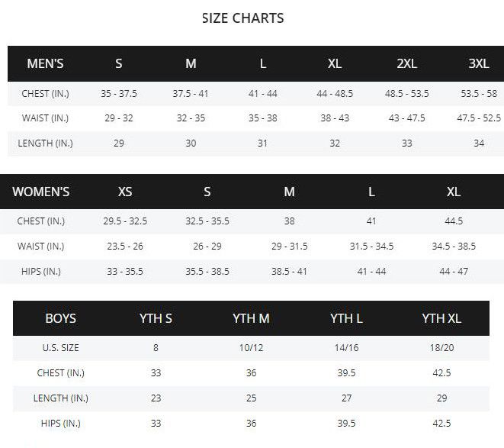This screenshot has height=448, width=504.
Task: Select the men's 3XL column header
Action: tap(479, 63)
